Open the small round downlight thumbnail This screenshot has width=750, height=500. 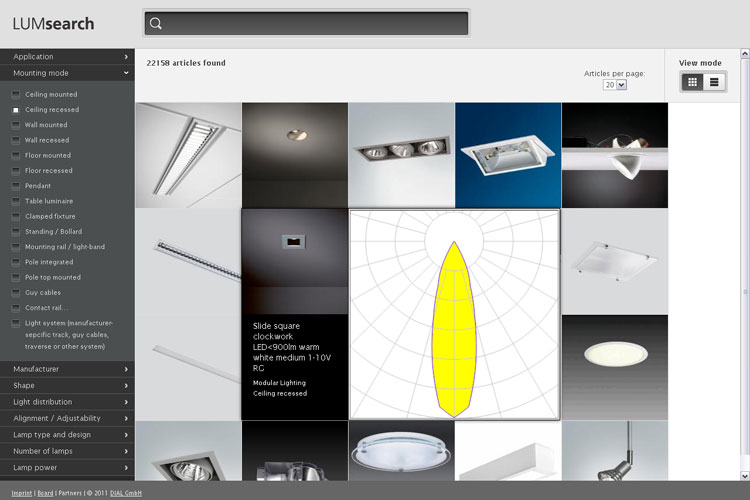click(x=295, y=155)
